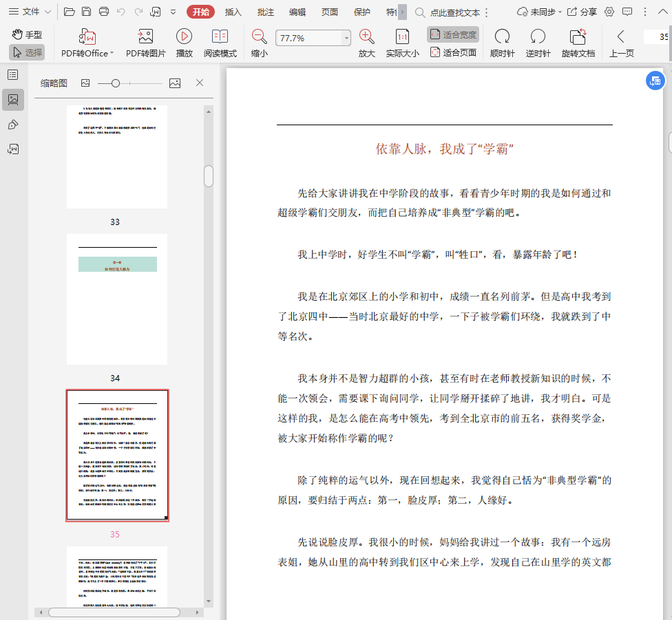
Task: Open the 批注 ribbon tab
Action: point(265,12)
